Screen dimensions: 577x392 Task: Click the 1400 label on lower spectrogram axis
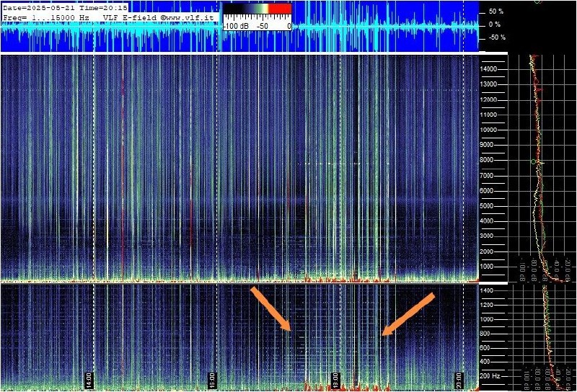(x=487, y=290)
